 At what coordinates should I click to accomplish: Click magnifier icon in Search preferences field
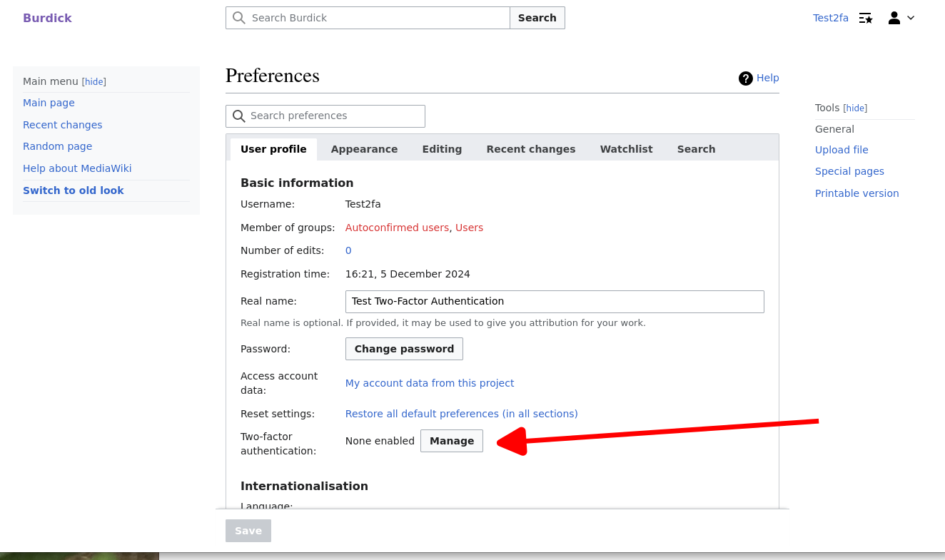click(239, 116)
